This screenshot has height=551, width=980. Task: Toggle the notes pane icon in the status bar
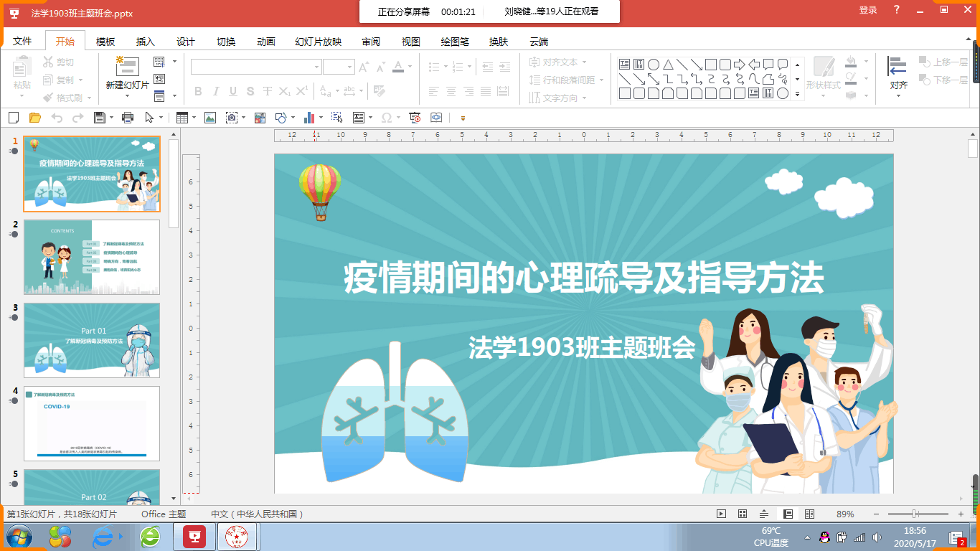[x=764, y=514]
